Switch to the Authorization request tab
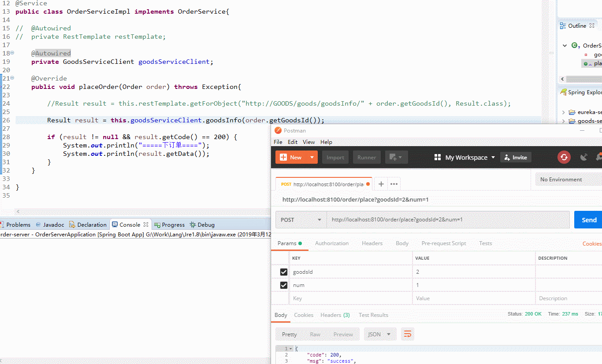 pos(332,243)
